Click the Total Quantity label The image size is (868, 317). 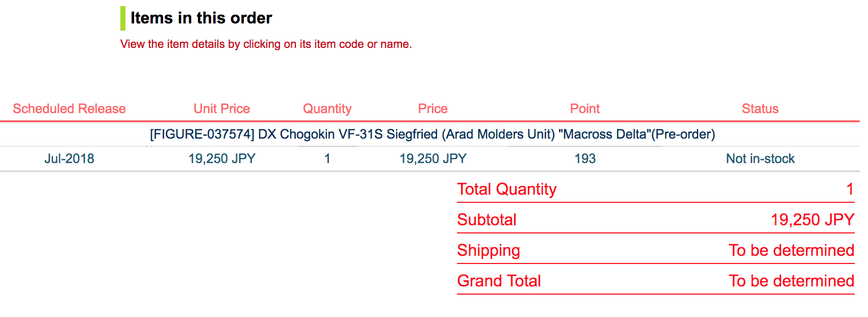point(507,189)
